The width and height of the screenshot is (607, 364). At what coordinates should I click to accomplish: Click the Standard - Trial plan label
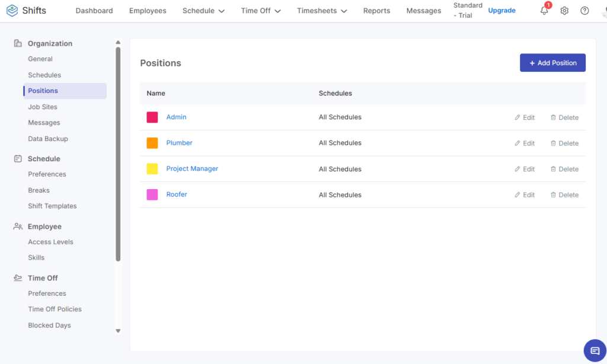pyautogui.click(x=468, y=11)
